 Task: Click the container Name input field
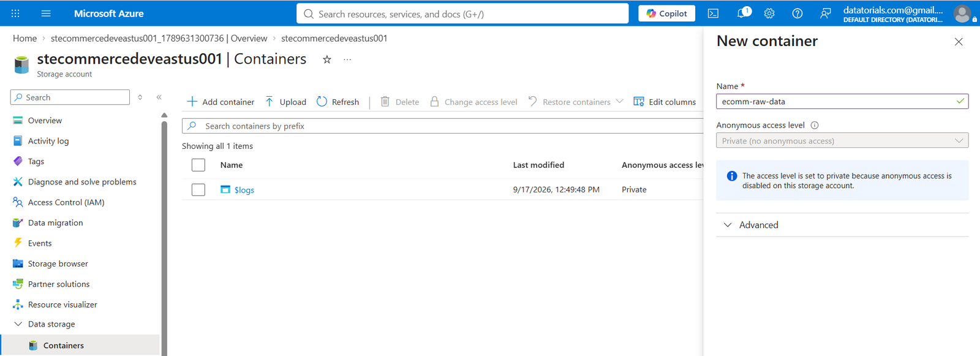click(842, 101)
